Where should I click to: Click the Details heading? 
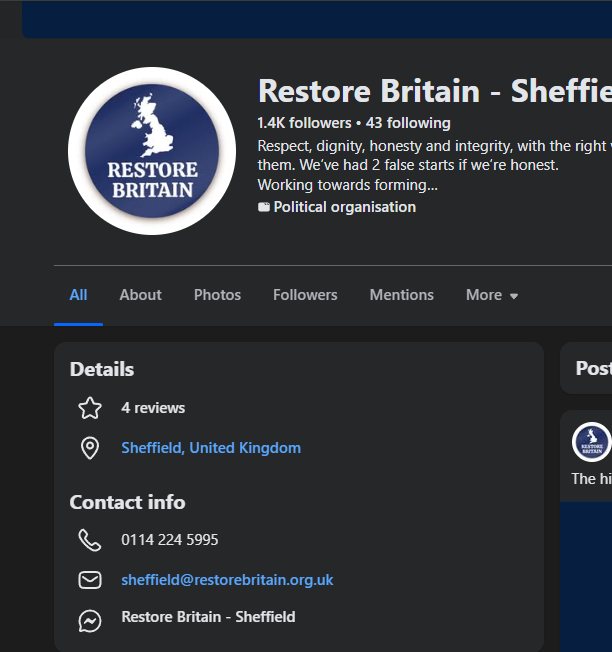pos(102,369)
